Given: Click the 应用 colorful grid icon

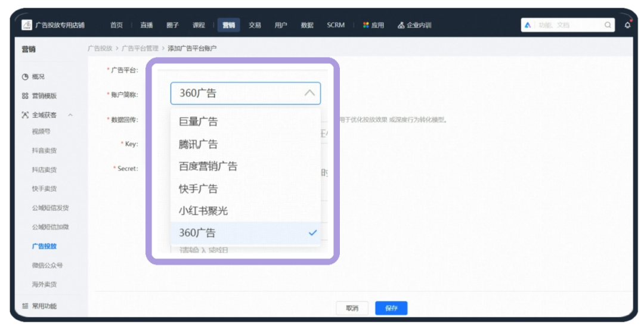Looking at the screenshot, I should pyautogui.click(x=366, y=25).
